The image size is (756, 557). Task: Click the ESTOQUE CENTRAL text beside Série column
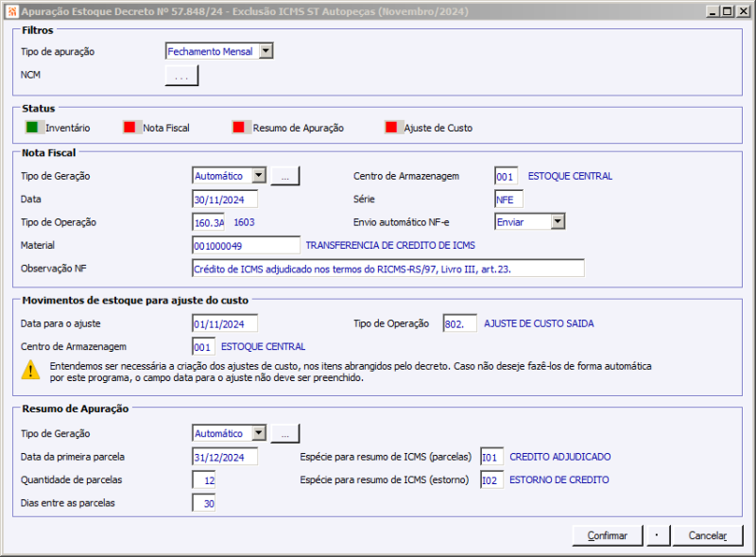pos(570,176)
